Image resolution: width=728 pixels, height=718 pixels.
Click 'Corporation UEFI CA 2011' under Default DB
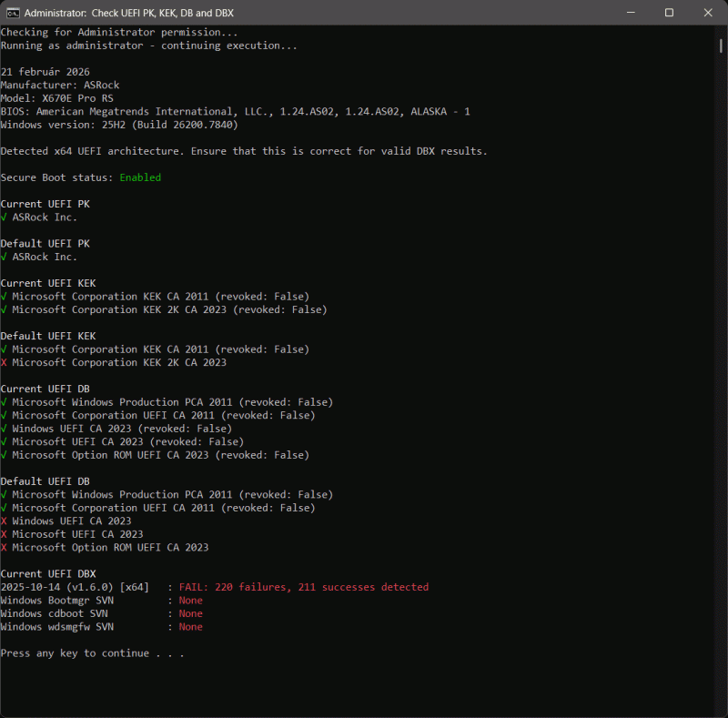pyautogui.click(x=164, y=508)
